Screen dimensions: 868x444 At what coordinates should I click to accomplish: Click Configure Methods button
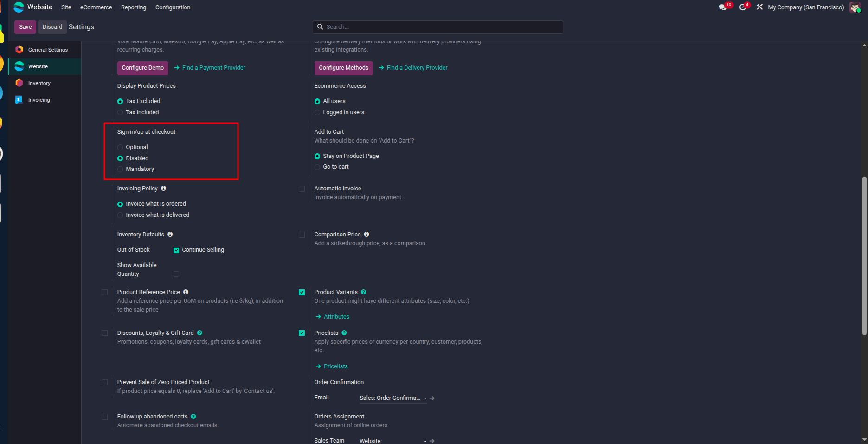343,68
